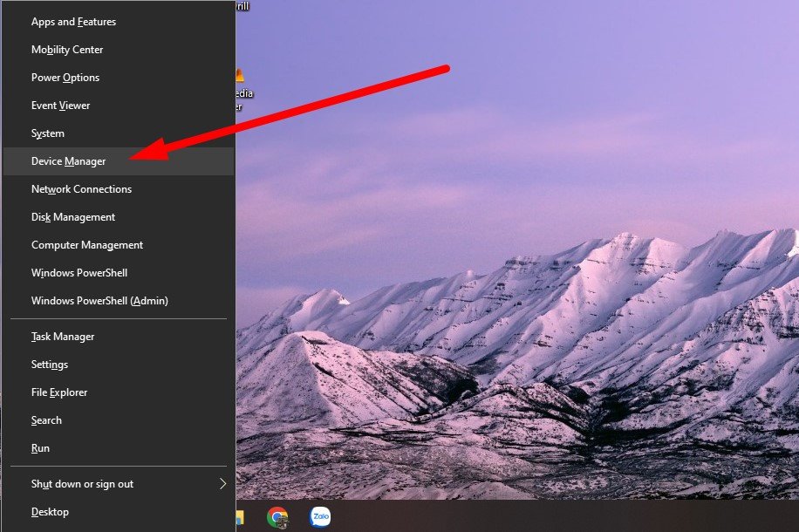Screen dimensions: 799x532
Task: Open Device Manager from the menu
Action: click(x=68, y=161)
